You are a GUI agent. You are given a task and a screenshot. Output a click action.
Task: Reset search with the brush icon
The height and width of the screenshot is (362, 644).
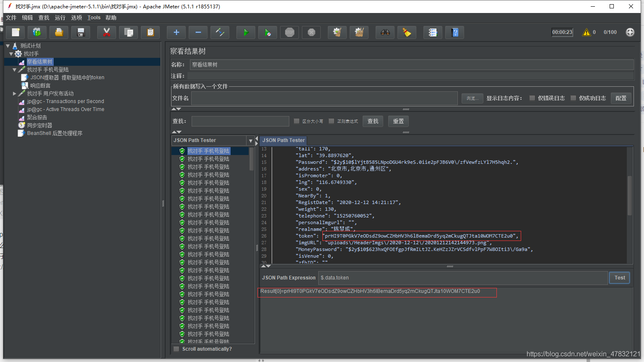407,32
